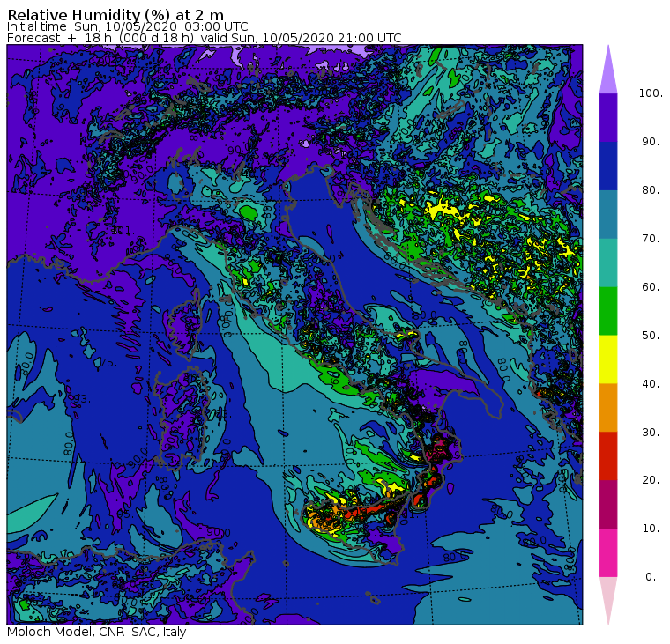
Task: Click the '10.' colorbar label
Action: pos(651,529)
